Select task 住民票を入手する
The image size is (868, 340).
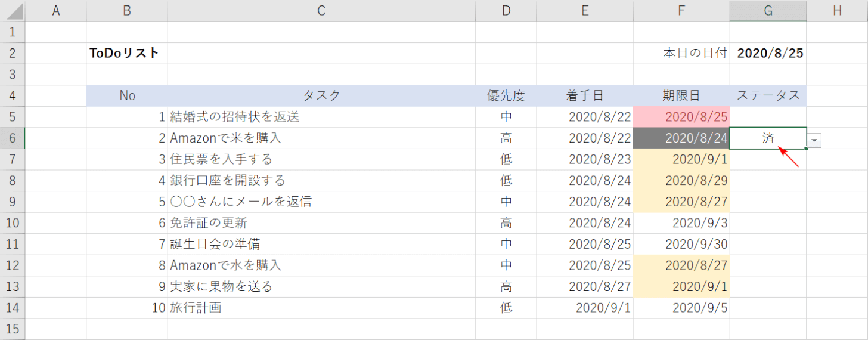click(321, 159)
